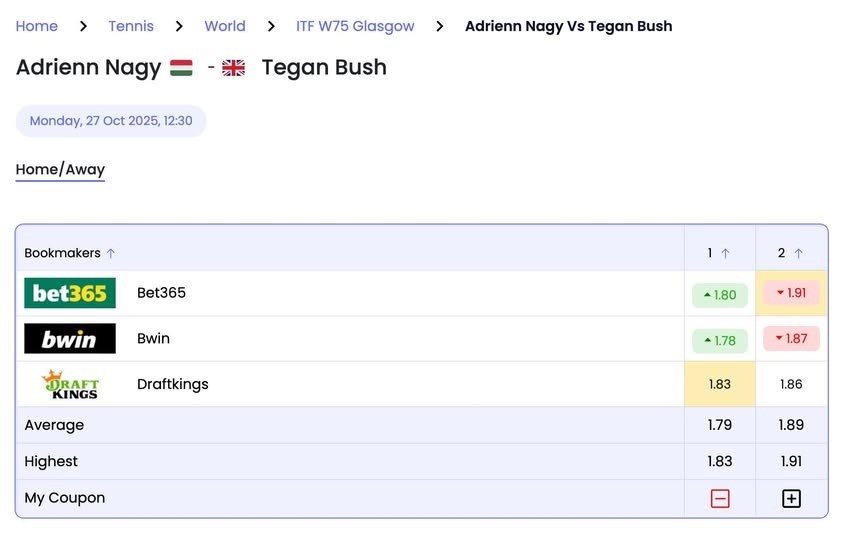Select Bet365 odds 1.91 for player 2
843x535 pixels.
point(791,293)
